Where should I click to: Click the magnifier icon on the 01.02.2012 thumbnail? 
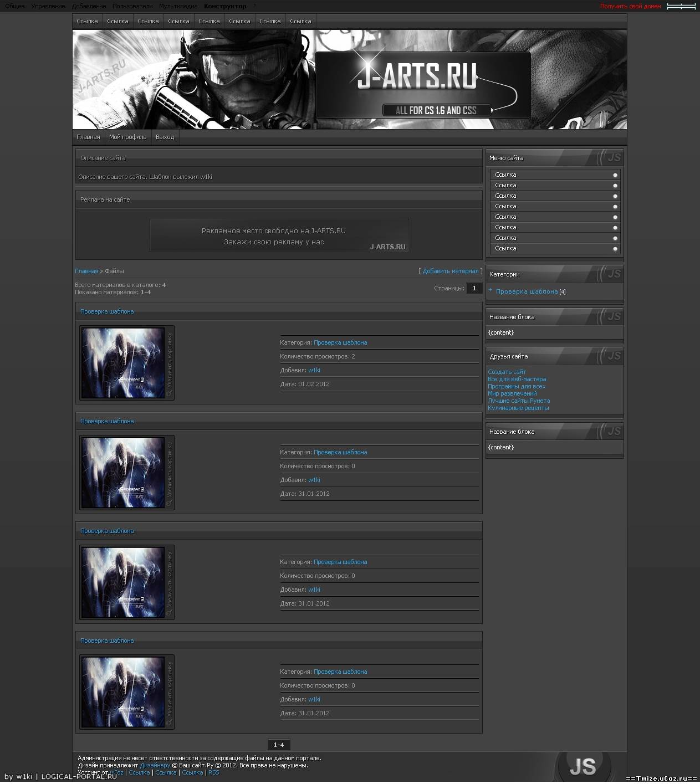pyautogui.click(x=170, y=393)
